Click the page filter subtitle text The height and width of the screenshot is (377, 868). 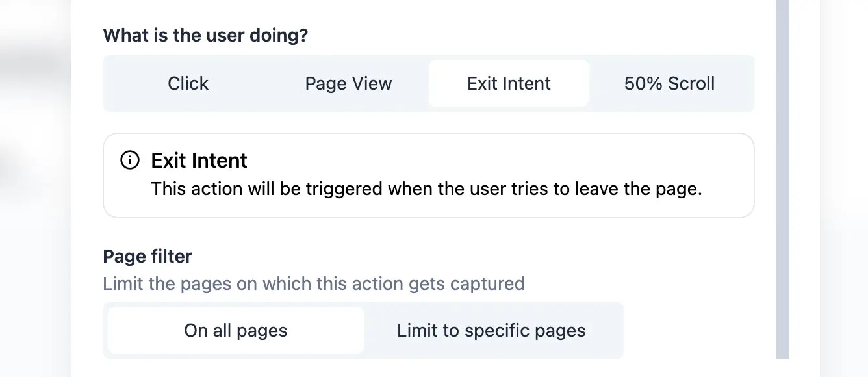[x=314, y=283]
